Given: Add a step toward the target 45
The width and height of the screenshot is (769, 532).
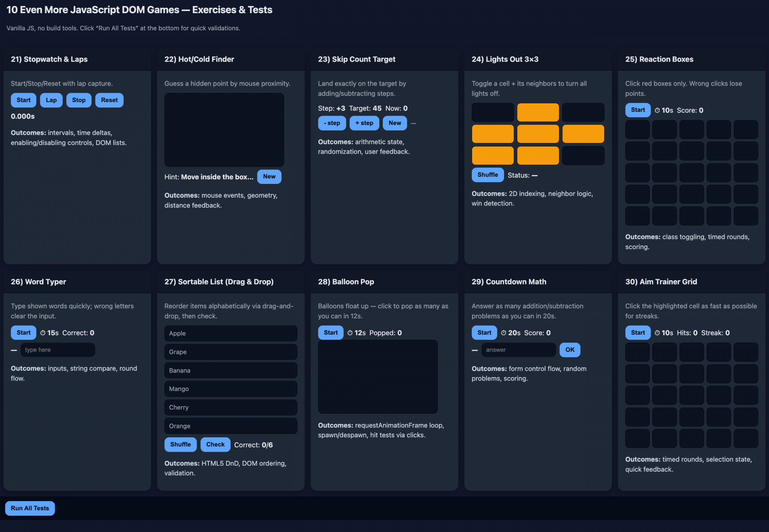Looking at the screenshot, I should tap(364, 123).
